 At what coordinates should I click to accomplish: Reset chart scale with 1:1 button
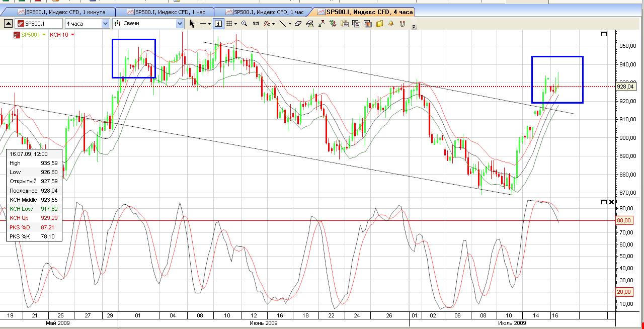click(x=256, y=24)
